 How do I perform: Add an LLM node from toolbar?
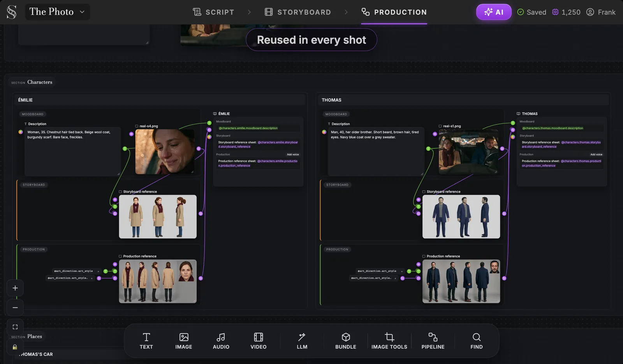(302, 341)
